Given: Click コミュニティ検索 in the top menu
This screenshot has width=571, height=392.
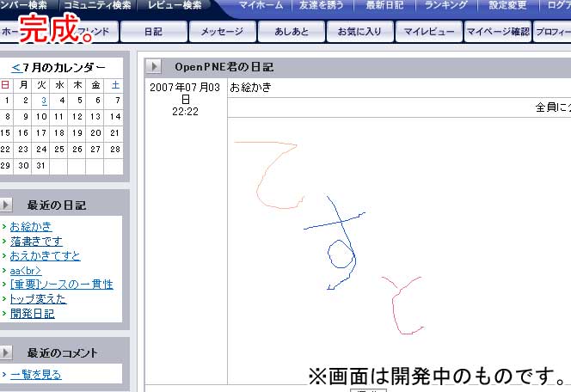Looking at the screenshot, I should 97,5.
